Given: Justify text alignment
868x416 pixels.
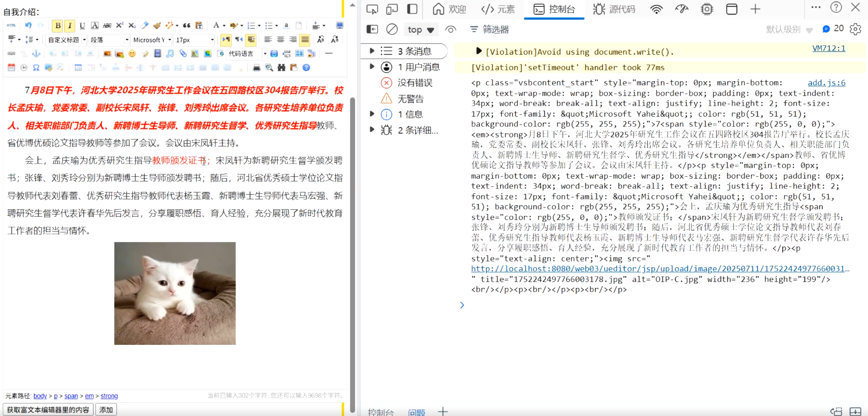Looking at the screenshot, I should click(x=305, y=40).
